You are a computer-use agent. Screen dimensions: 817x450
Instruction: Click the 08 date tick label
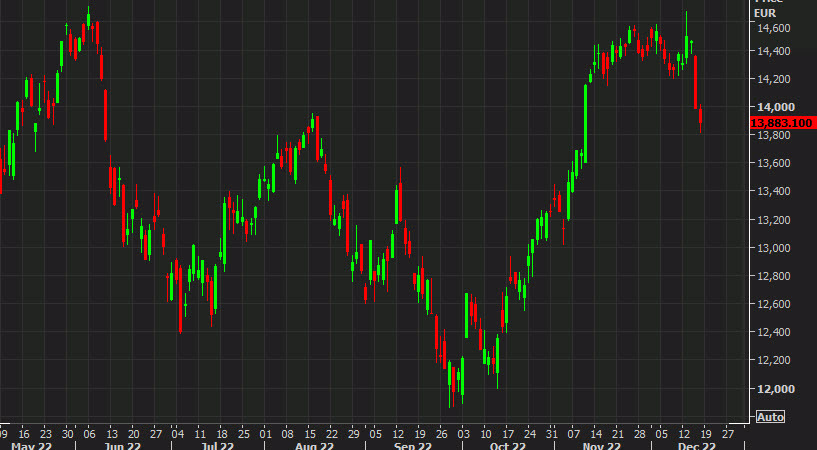coord(288,434)
